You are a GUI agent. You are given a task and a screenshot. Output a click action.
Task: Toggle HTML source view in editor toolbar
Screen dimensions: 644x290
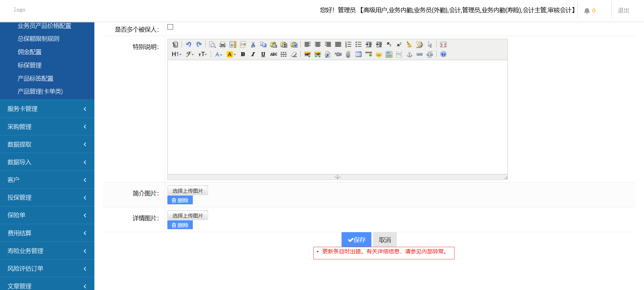click(175, 45)
